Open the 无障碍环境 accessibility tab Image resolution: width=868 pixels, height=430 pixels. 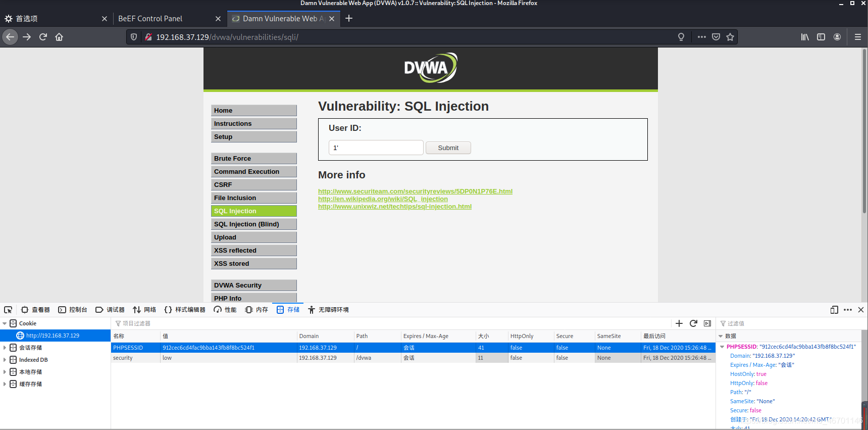coord(328,310)
